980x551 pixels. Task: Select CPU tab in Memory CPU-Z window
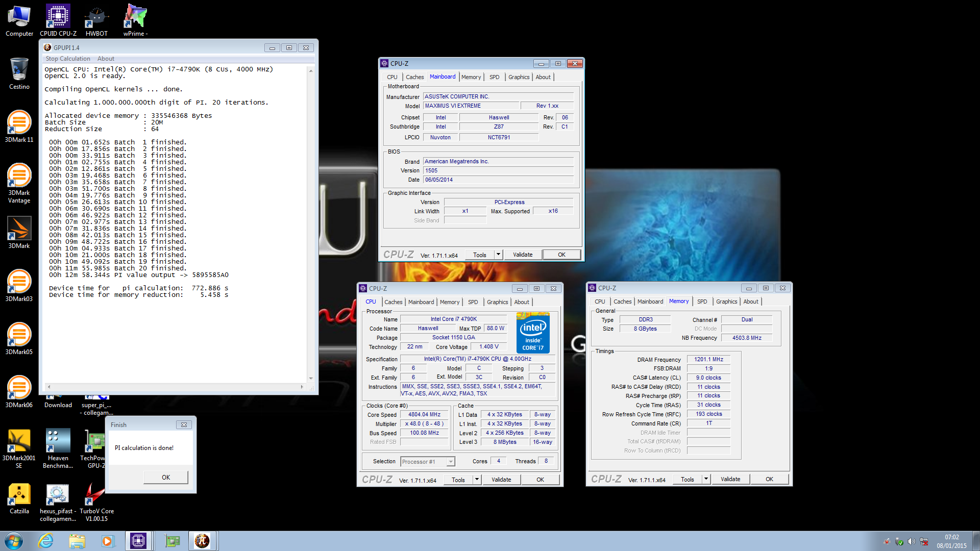point(600,302)
